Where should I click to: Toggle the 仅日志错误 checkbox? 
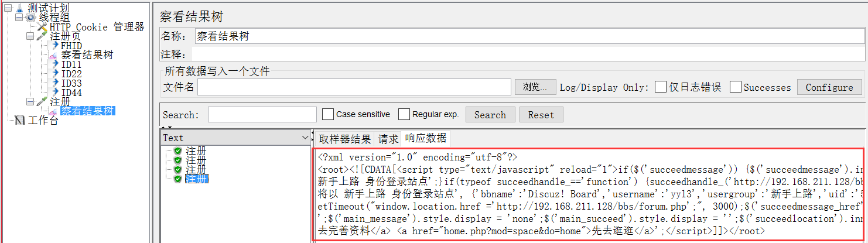[x=661, y=87]
